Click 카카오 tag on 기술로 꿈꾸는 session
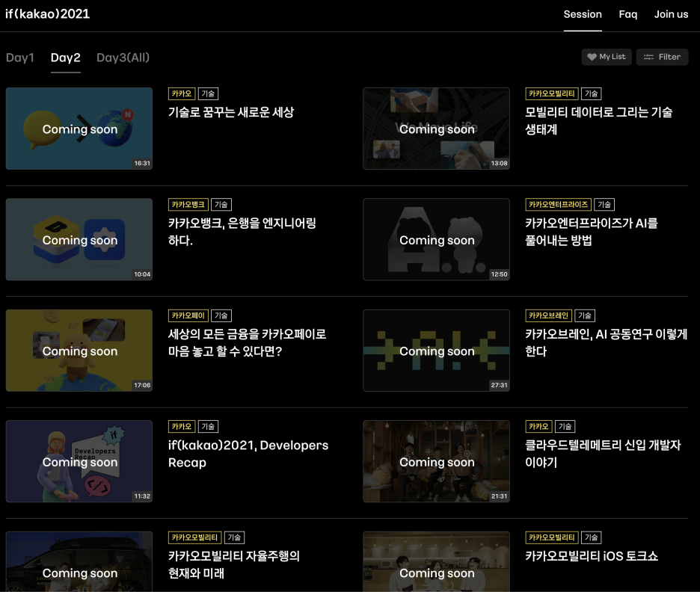The width and height of the screenshot is (700, 592). [x=182, y=93]
